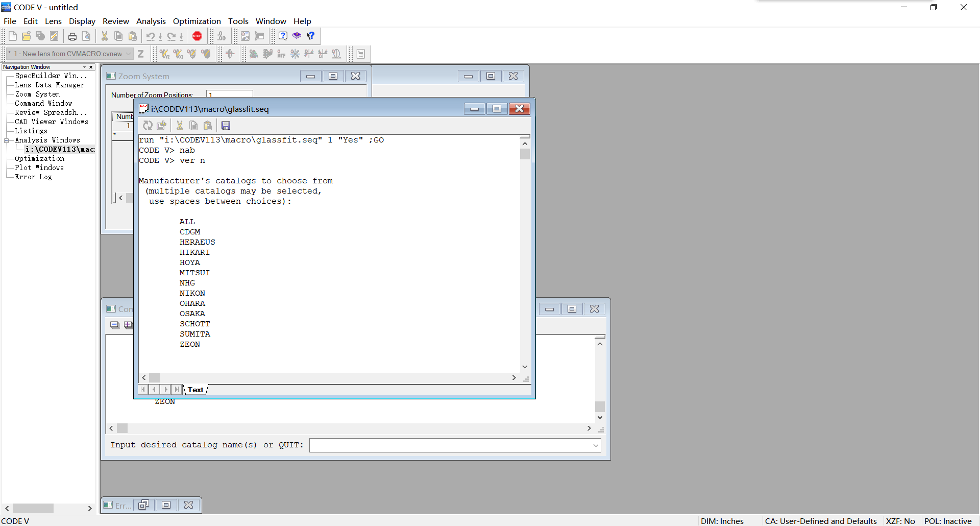Open the zoom position lens dropdown

pos(129,54)
